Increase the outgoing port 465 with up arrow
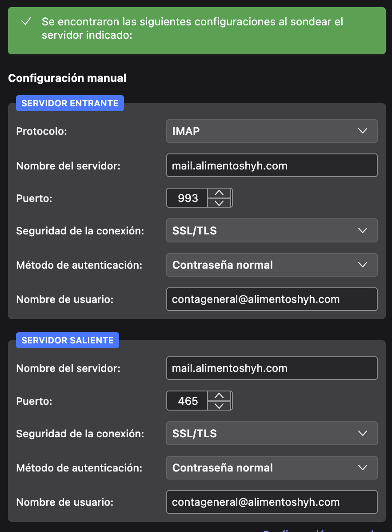 (219, 396)
